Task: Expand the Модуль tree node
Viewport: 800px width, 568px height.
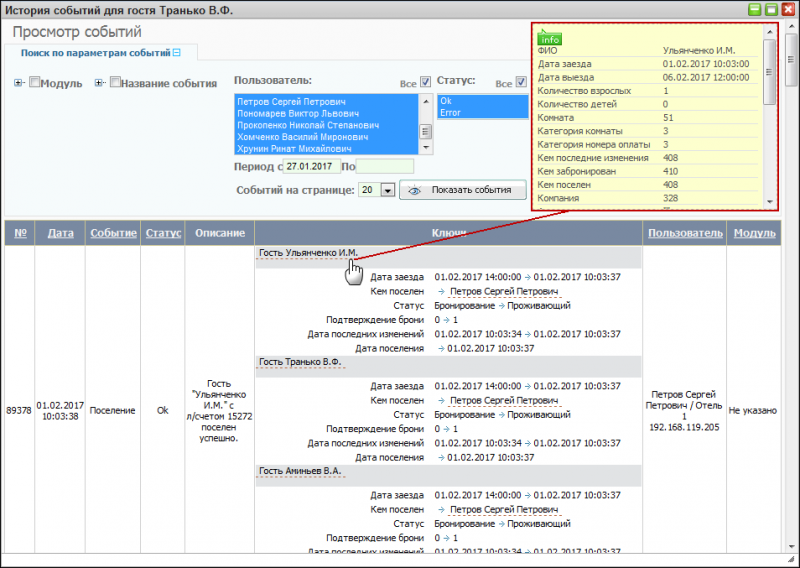Action: (x=19, y=83)
